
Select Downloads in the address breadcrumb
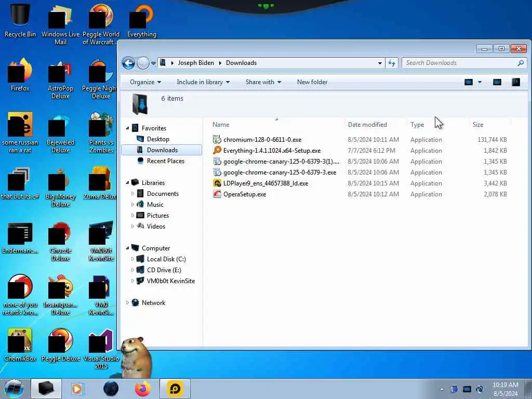(x=241, y=63)
